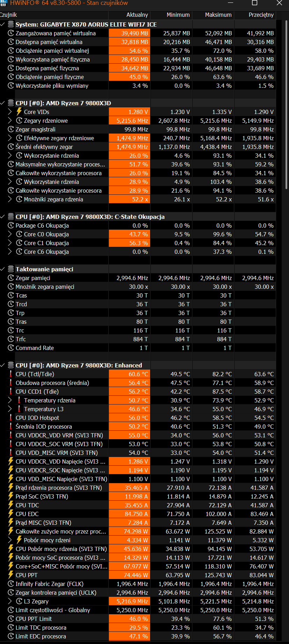Click the lightning icon beside CPU PPT

(x=11, y=575)
